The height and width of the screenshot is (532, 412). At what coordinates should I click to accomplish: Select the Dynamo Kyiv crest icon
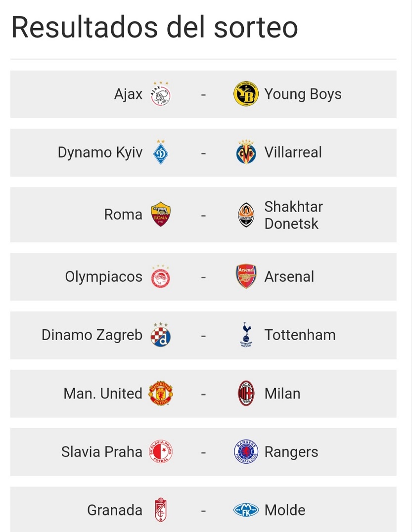161,152
